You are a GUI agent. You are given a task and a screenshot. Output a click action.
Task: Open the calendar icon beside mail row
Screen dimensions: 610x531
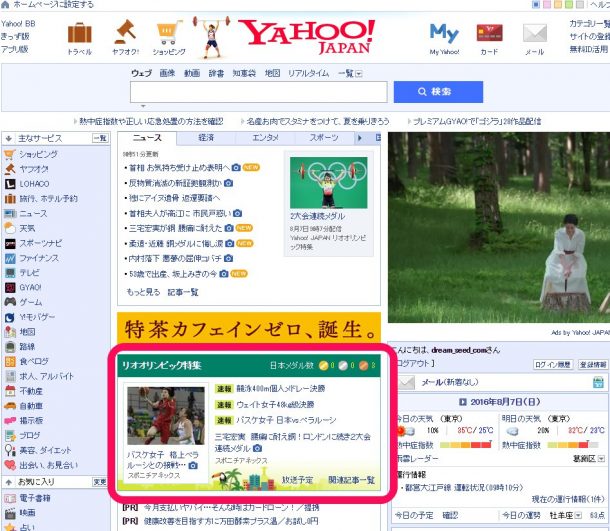click(x=598, y=382)
